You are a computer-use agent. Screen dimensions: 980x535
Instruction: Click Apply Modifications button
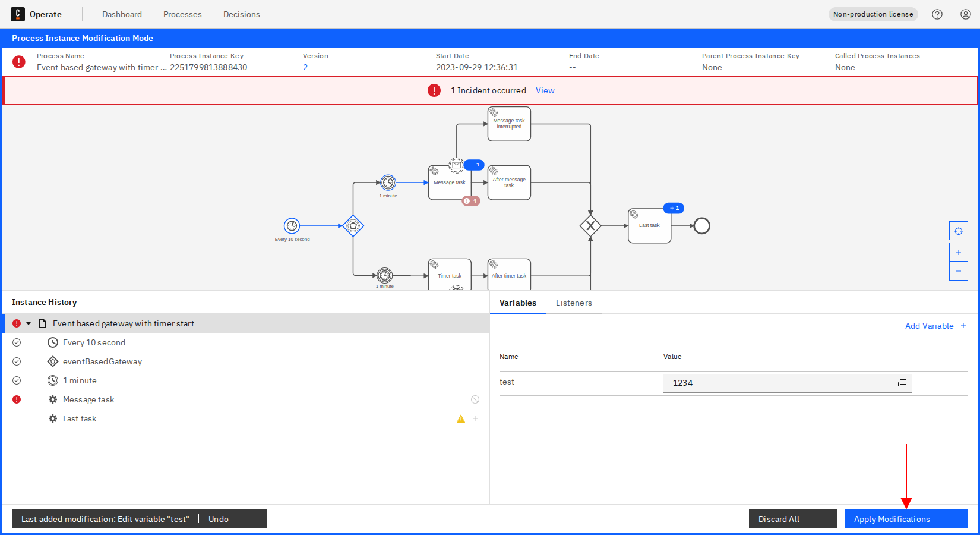point(906,519)
